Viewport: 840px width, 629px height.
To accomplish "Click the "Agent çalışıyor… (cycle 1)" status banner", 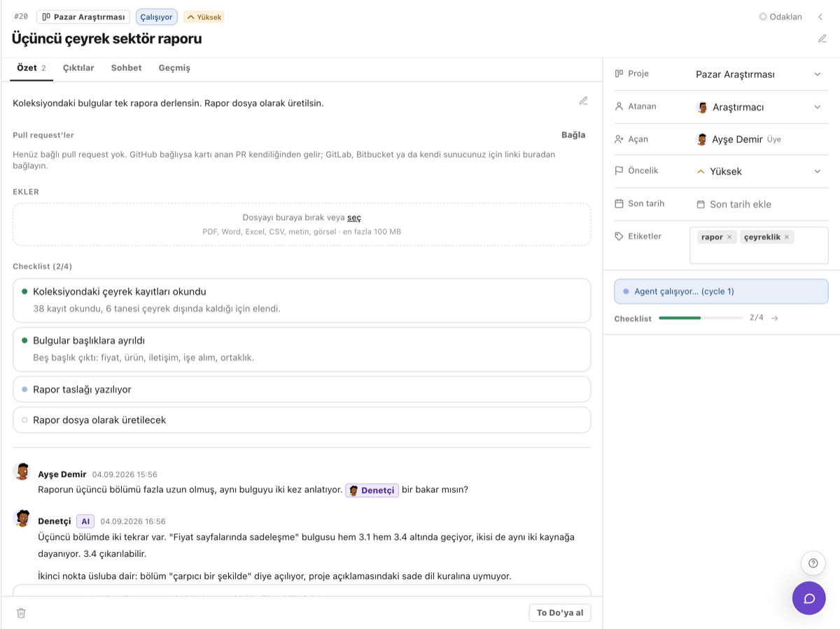I will pyautogui.click(x=721, y=291).
